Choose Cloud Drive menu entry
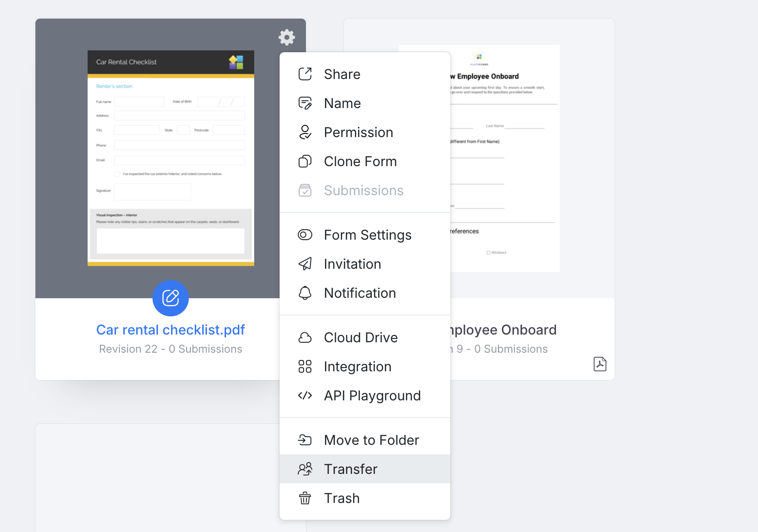 360,338
